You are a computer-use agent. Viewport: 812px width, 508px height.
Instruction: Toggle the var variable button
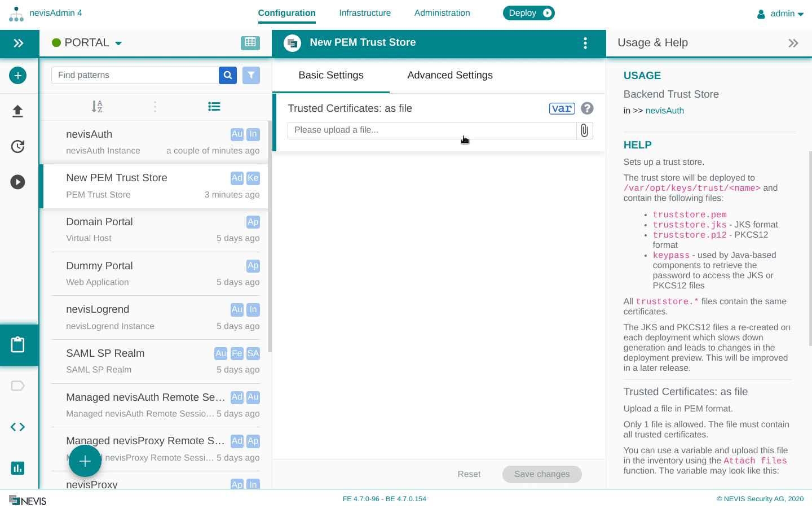[x=562, y=108]
